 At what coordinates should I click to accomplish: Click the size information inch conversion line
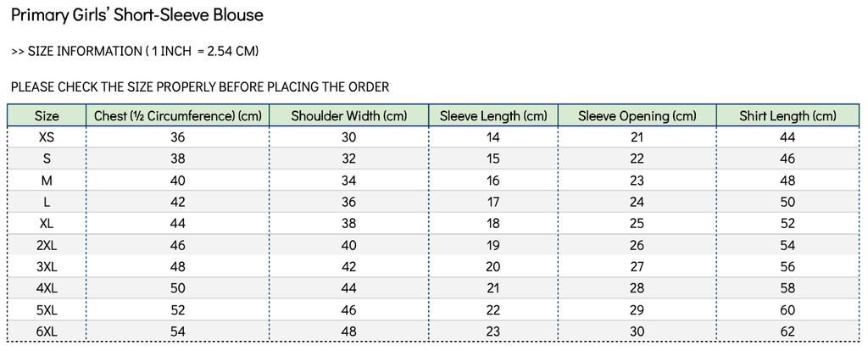pyautogui.click(x=135, y=52)
